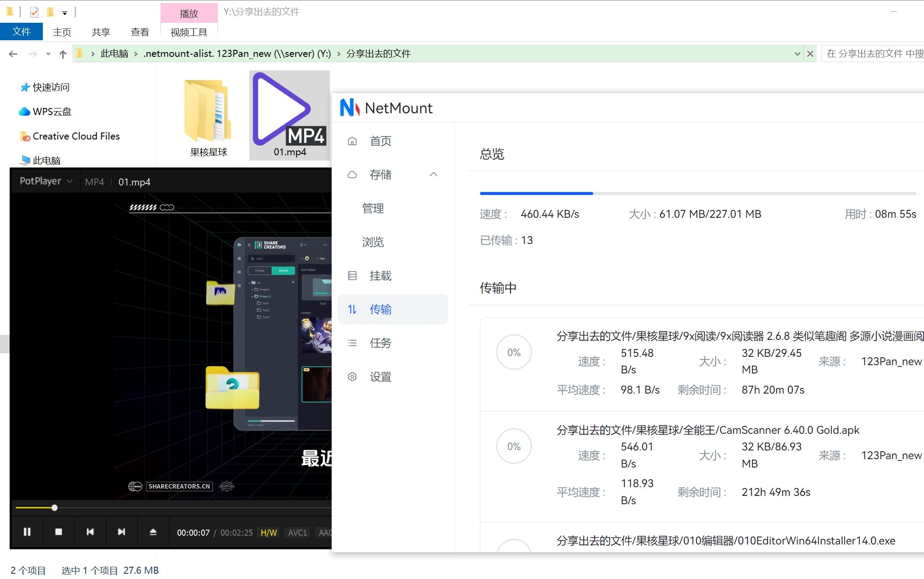This screenshot has height=579, width=924.
Task: Pause playback in PotPlayer
Action: pos(27,532)
